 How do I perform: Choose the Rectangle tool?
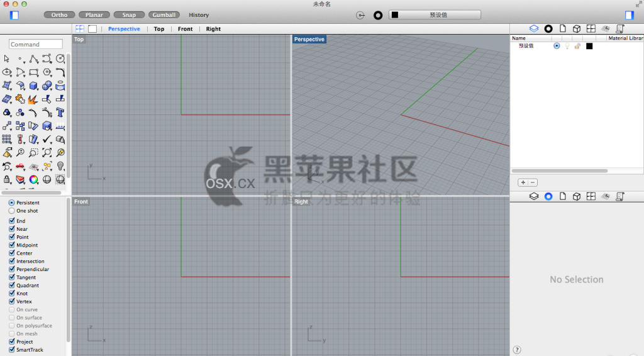pyautogui.click(x=34, y=72)
